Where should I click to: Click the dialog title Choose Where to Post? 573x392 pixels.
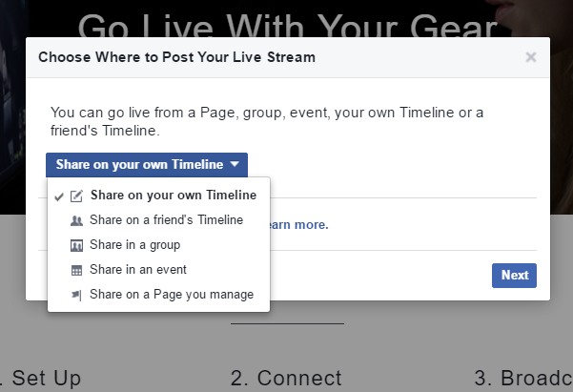pos(177,57)
